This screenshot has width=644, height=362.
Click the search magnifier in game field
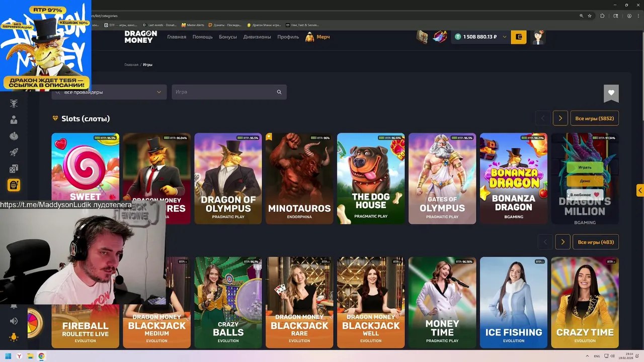click(279, 92)
